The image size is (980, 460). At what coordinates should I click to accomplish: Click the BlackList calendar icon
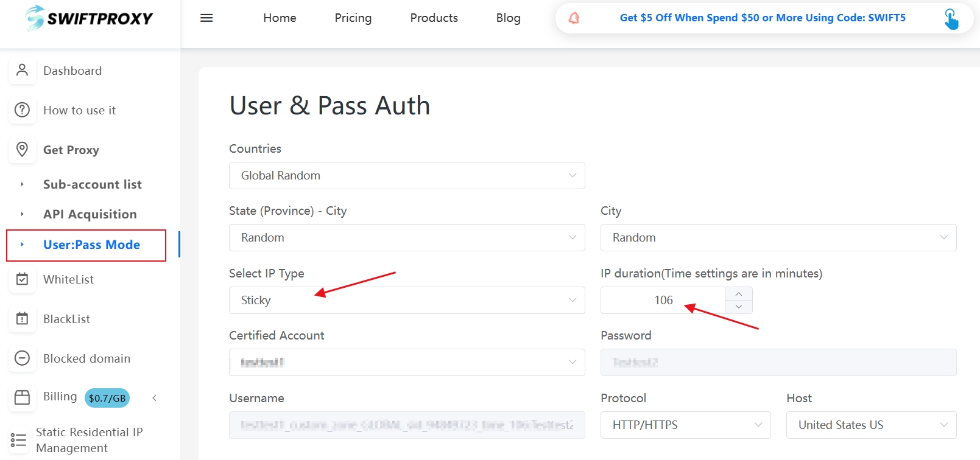[23, 319]
